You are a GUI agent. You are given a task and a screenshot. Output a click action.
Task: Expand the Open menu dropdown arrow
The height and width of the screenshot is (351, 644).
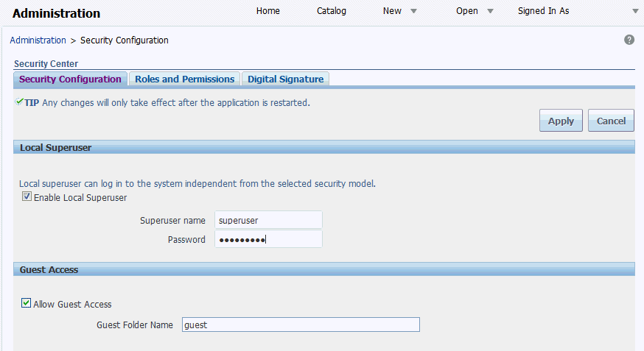[x=490, y=11]
